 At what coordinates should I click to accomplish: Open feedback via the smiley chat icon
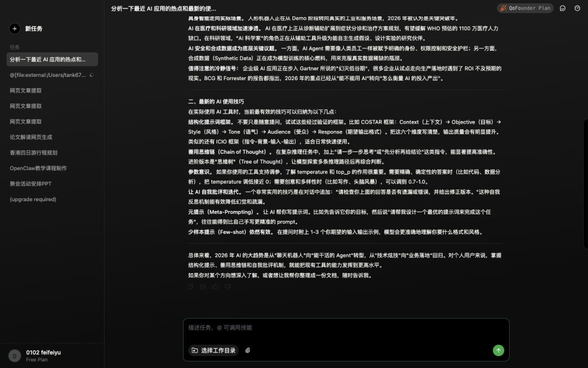point(563,8)
